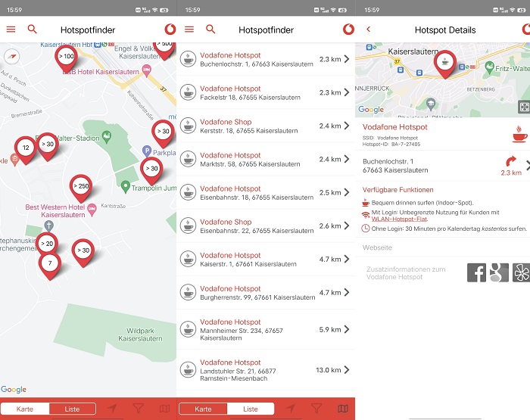Viewport: 530px width, 420px height.
Task: Tap '13.0 km' distance in list
Action: click(328, 370)
